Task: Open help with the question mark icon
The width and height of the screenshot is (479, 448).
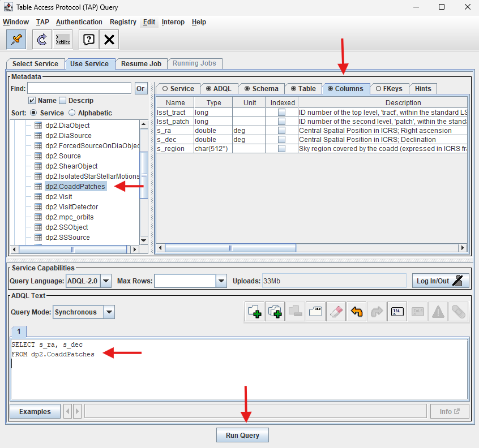Action: [88, 40]
